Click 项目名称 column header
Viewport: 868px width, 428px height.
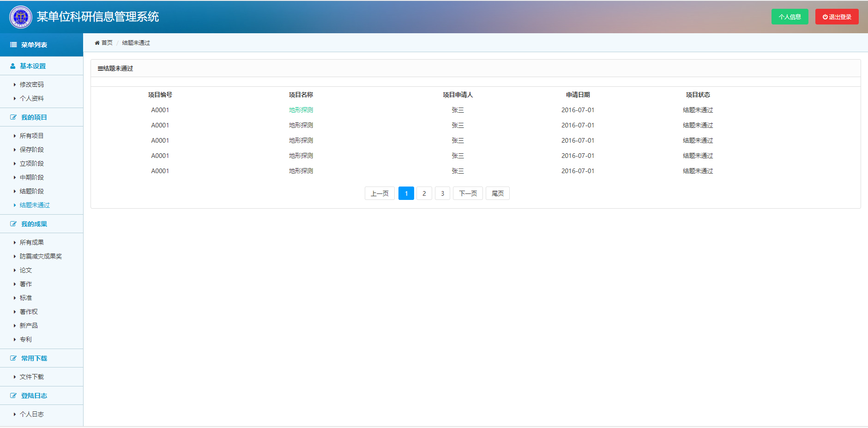point(301,95)
